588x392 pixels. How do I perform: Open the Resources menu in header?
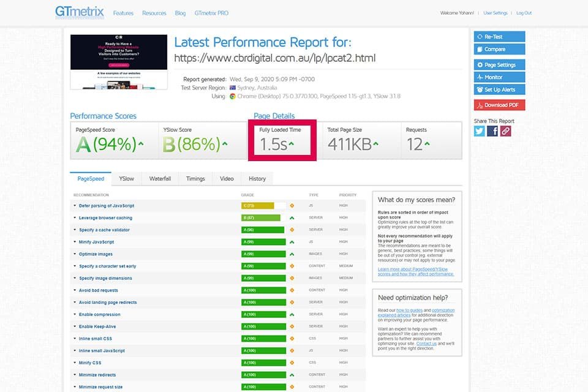pos(154,13)
